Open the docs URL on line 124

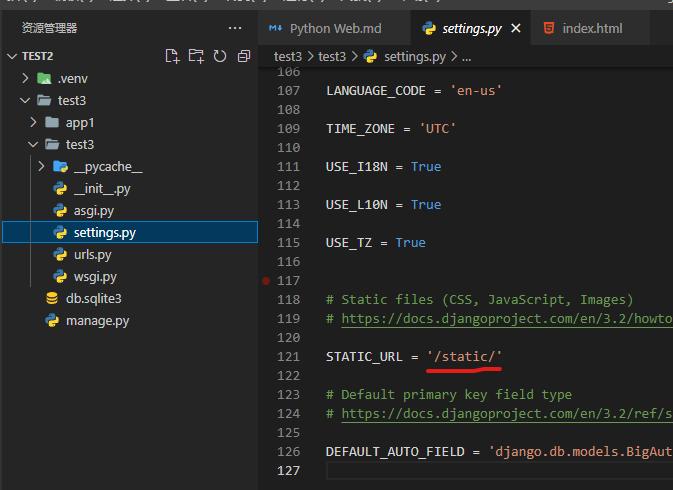pos(507,414)
